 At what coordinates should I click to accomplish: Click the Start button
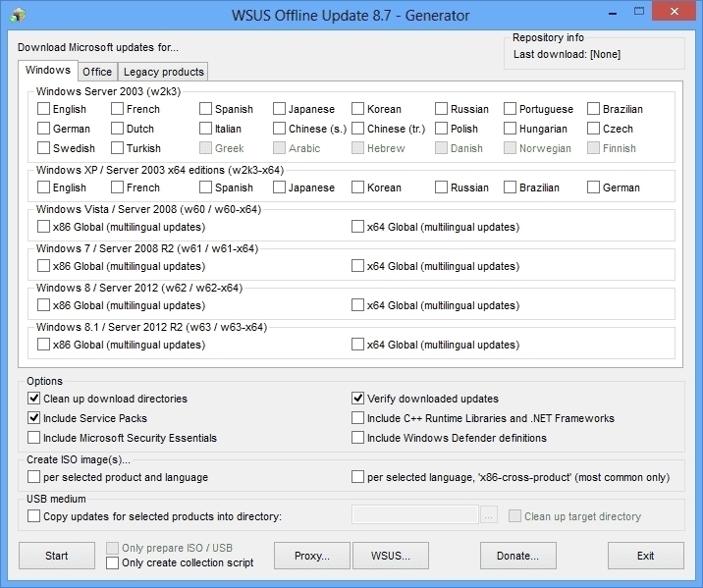(x=57, y=556)
